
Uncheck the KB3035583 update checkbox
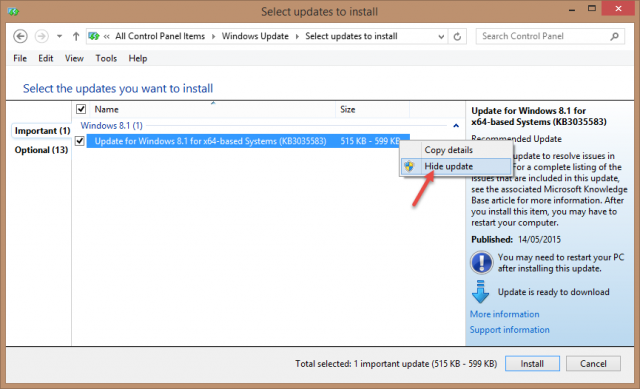click(80, 141)
